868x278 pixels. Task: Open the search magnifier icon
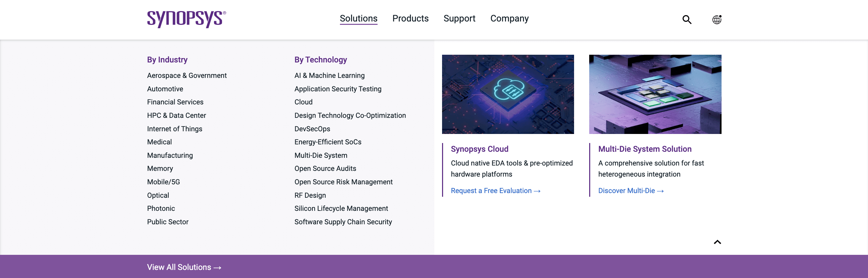[687, 19]
